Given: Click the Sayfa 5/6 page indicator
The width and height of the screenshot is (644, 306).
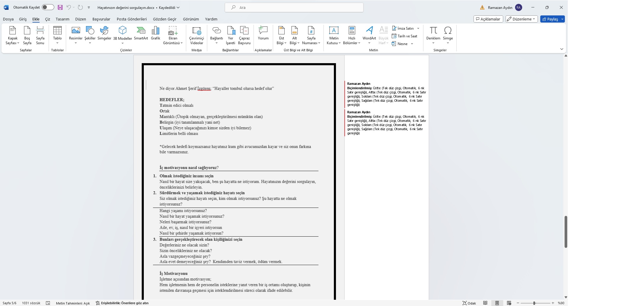Looking at the screenshot, I should (9, 303).
